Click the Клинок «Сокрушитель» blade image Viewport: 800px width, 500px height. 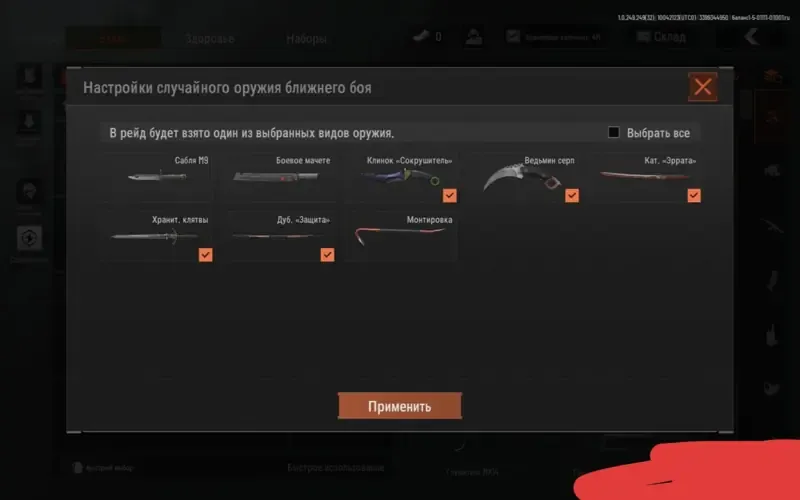[401, 177]
